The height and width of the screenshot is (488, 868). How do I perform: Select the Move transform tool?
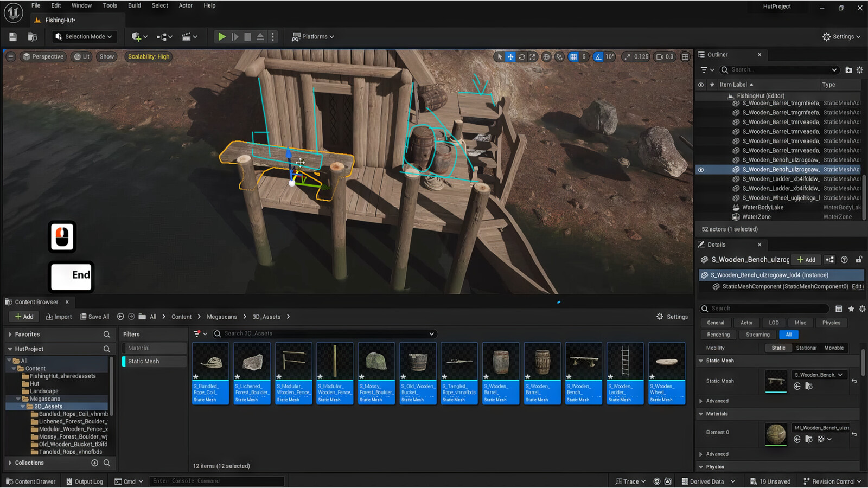click(x=510, y=56)
